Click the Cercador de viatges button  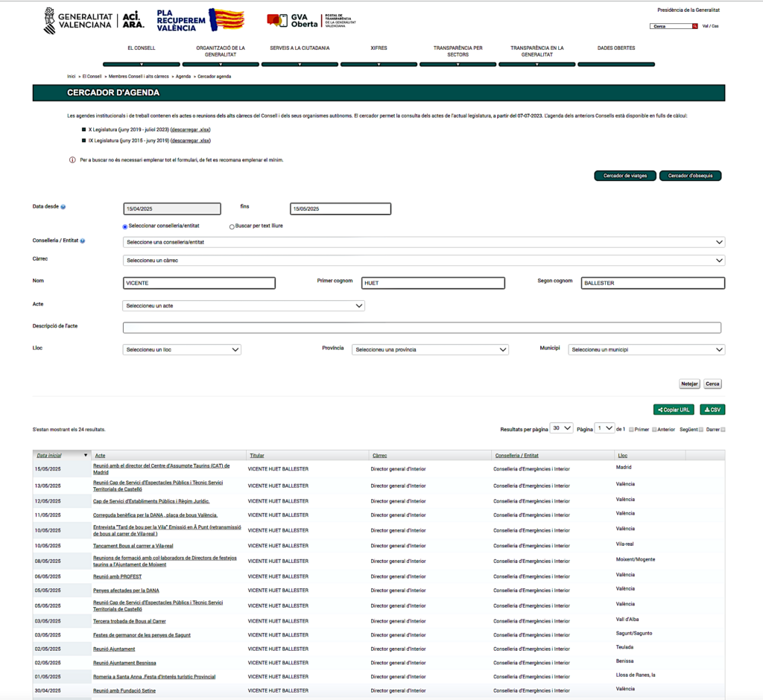(x=624, y=176)
